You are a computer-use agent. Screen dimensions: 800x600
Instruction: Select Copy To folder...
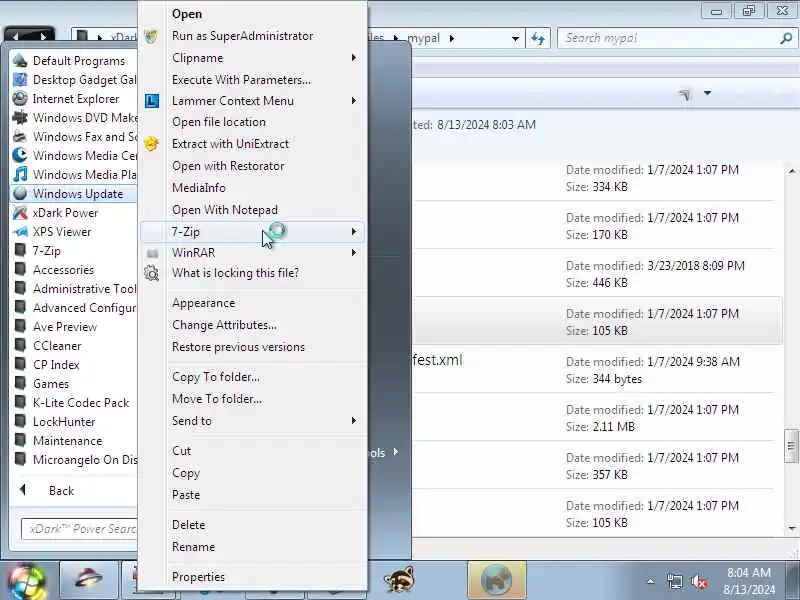253,377
